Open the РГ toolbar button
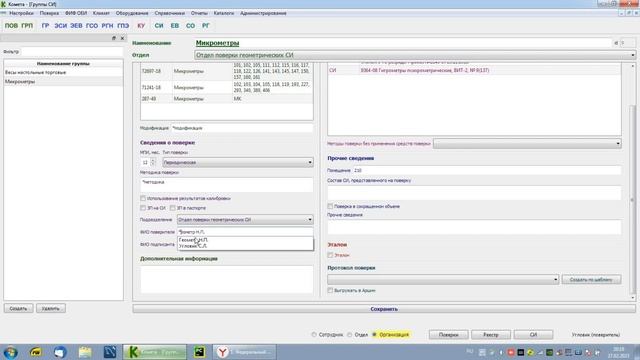 pos(206,25)
